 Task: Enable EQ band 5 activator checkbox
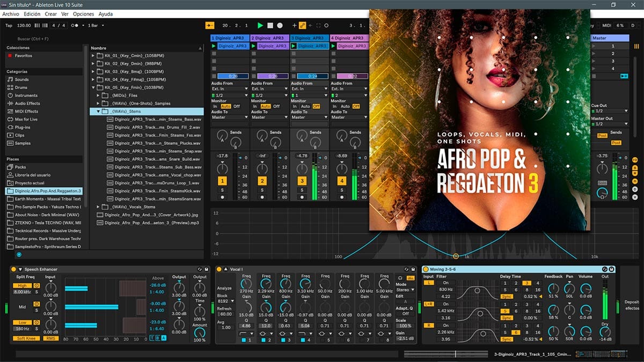point(324,340)
